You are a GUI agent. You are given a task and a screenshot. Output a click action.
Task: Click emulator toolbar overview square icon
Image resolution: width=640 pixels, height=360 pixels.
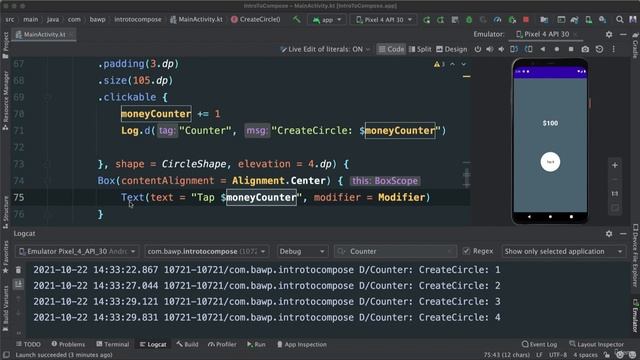[x=571, y=49]
